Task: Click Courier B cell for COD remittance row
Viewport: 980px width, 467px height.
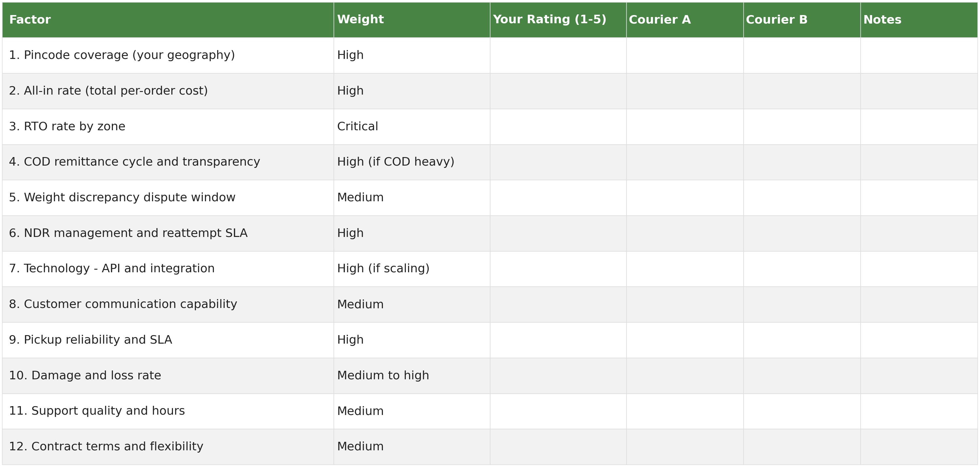Action: pyautogui.click(x=802, y=162)
